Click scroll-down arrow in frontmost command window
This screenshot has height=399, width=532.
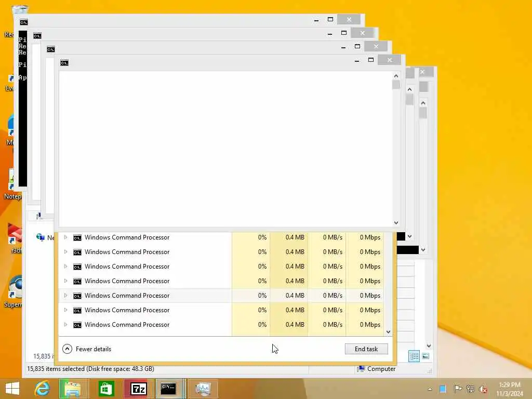point(396,223)
